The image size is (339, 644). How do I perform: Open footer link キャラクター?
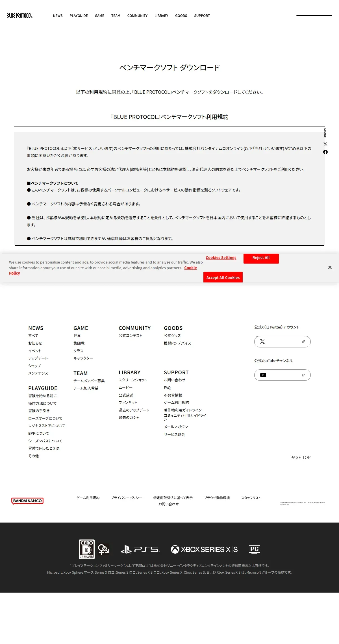pyautogui.click(x=83, y=358)
